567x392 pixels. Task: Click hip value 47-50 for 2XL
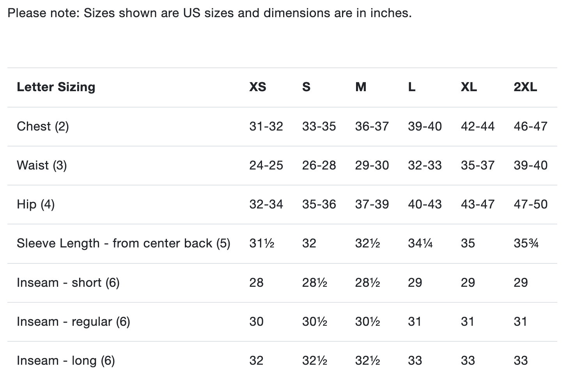530,204
